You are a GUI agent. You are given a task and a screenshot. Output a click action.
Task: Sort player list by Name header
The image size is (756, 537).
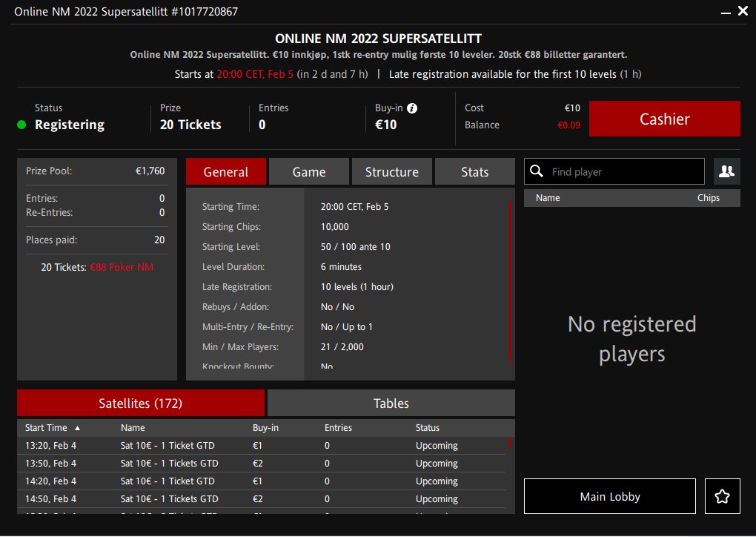point(548,198)
